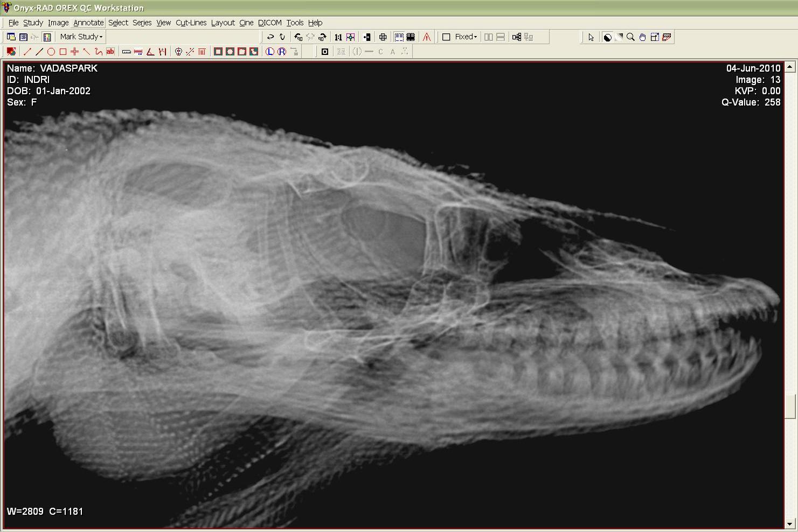Apply the rectangular shutter mask
The image size is (798, 532).
tap(218, 52)
